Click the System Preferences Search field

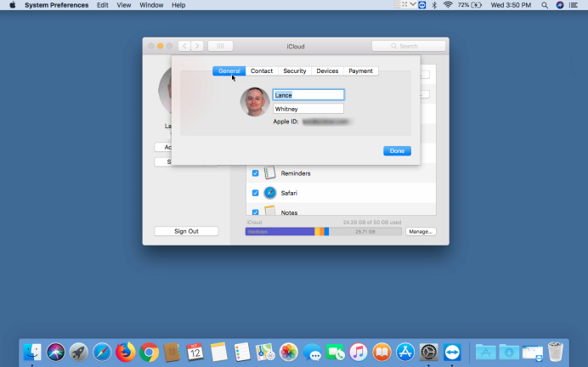click(x=409, y=46)
